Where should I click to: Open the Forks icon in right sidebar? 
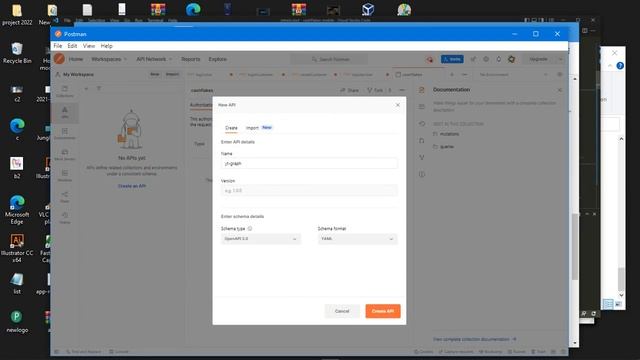click(422, 157)
